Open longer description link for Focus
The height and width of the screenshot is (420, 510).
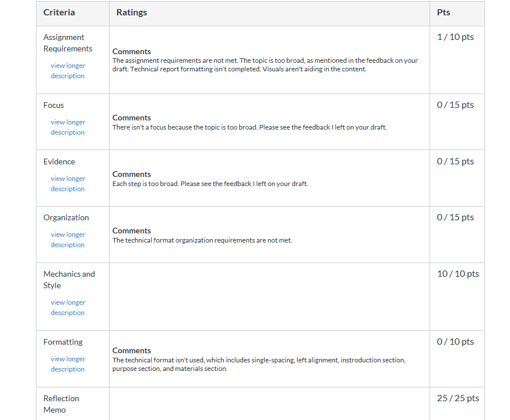tap(68, 127)
